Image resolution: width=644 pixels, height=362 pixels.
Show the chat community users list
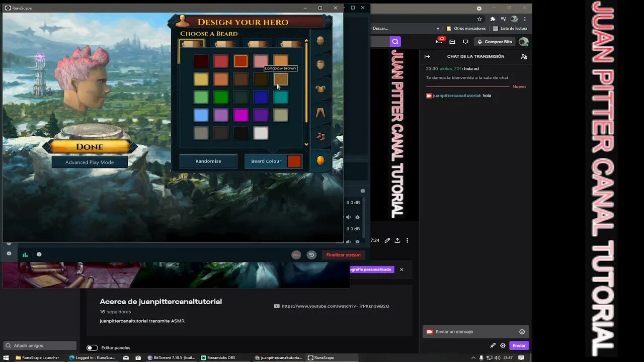coord(524,56)
